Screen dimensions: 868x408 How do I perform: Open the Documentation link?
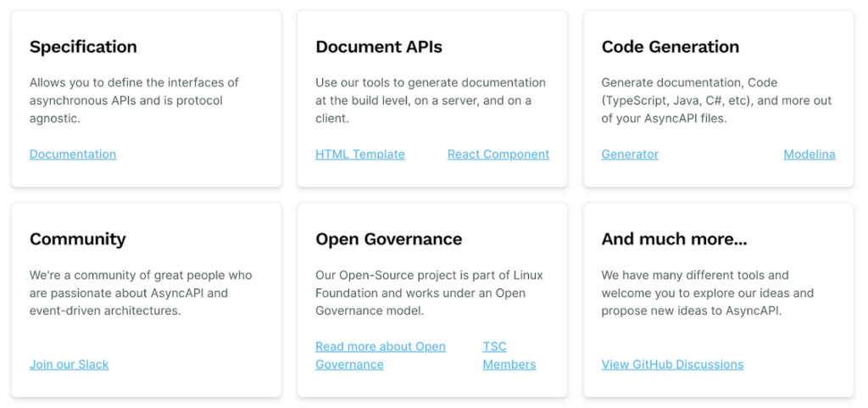[x=73, y=154]
